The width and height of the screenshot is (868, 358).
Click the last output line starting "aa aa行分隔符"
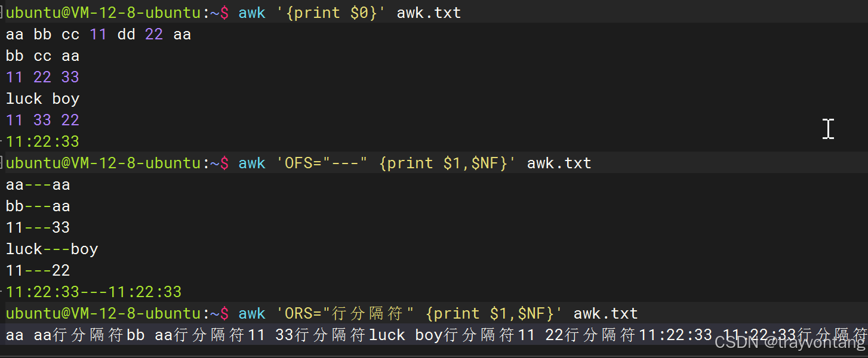[x=436, y=335]
